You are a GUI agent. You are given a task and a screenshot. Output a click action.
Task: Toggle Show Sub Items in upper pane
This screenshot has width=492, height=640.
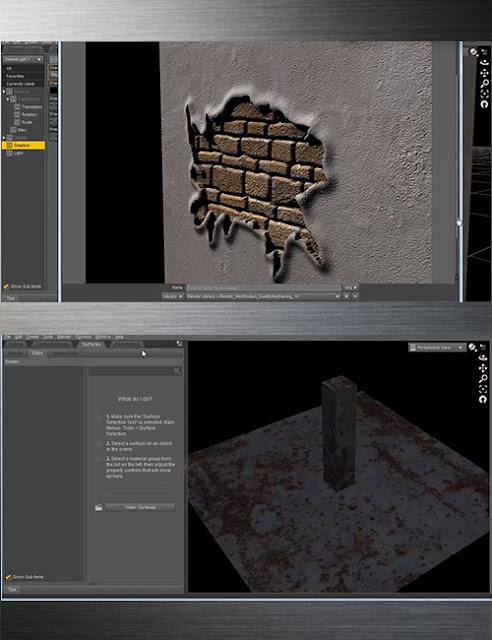[22, 287]
